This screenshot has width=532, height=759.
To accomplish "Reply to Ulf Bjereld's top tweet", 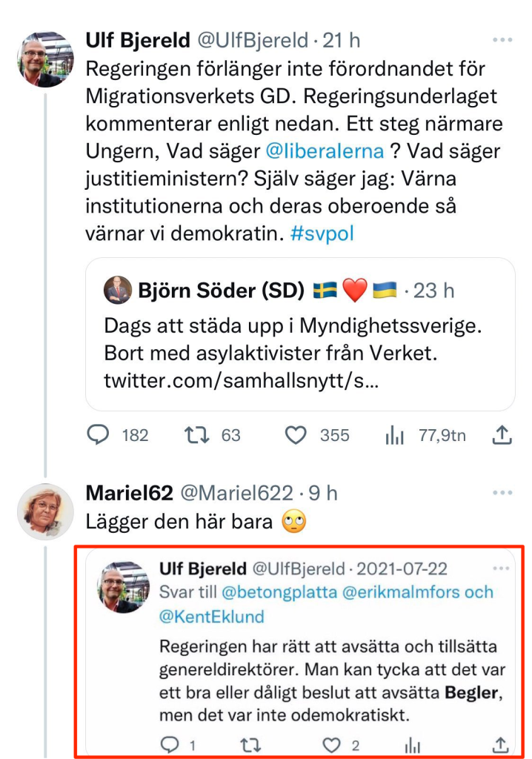I will [98, 435].
